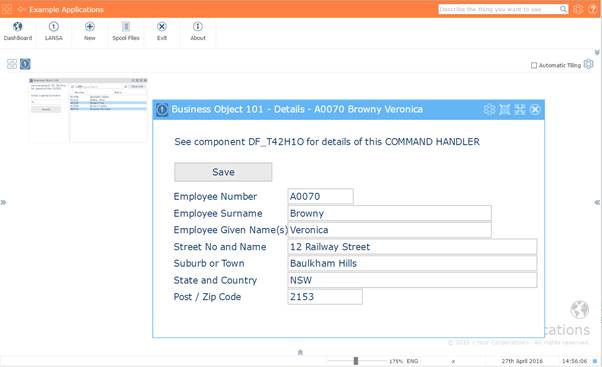Click the Suburb or Town field Baulkham Hills

[412, 263]
